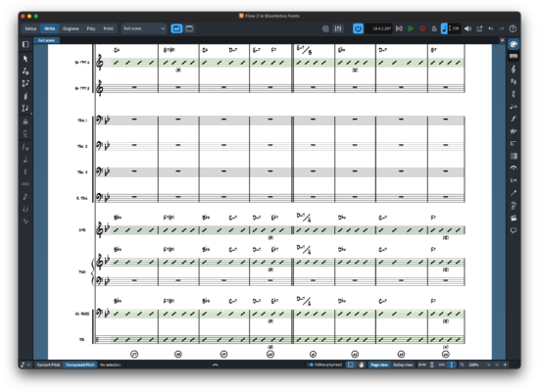Open the Time Signatures panel
This screenshot has width=539, height=392.
(x=514, y=94)
